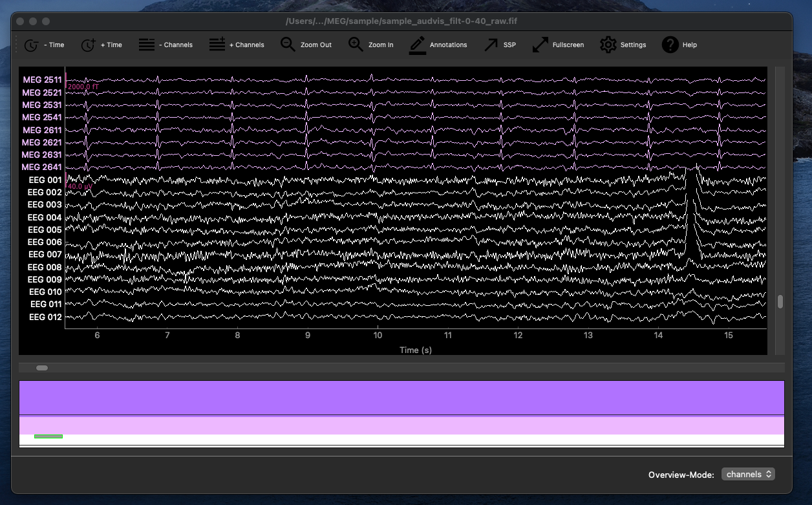Screen dimensions: 812x505
Task: Switch Overview-Mode to channels option
Action: point(748,474)
